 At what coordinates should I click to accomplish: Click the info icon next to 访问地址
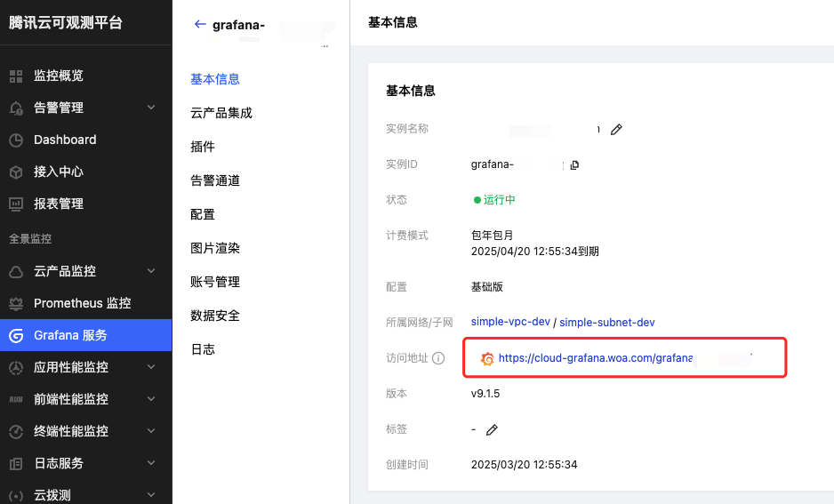438,358
